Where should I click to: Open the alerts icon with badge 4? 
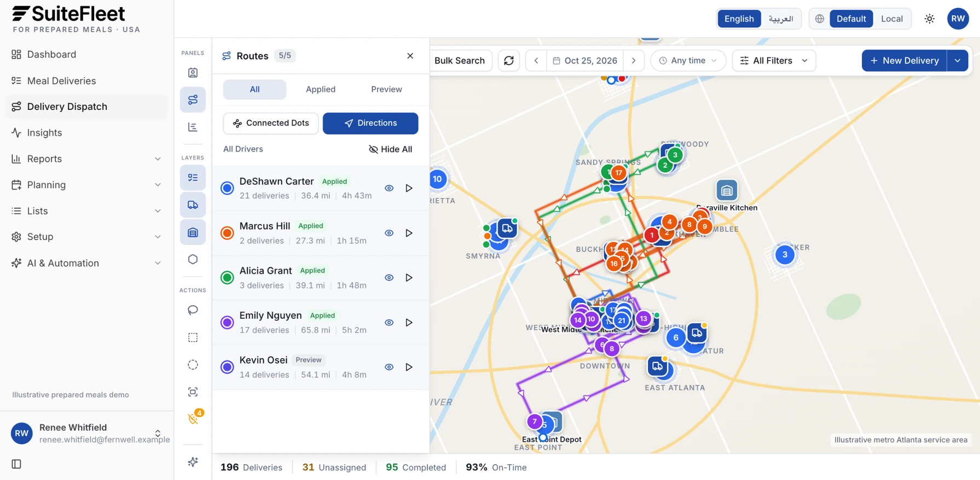pyautogui.click(x=193, y=419)
